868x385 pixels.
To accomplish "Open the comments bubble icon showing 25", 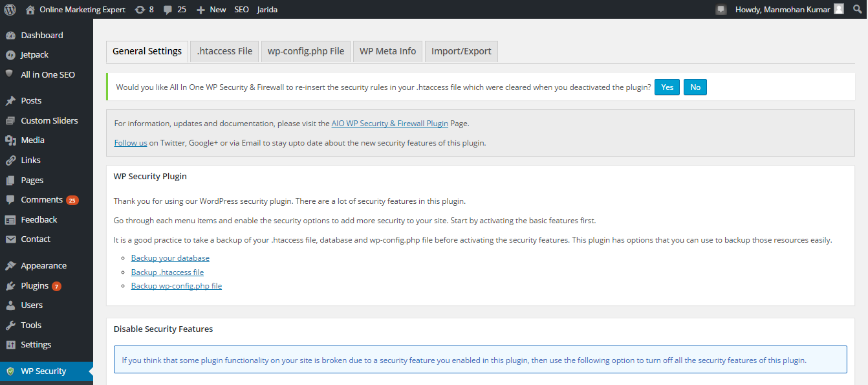I will pyautogui.click(x=168, y=10).
